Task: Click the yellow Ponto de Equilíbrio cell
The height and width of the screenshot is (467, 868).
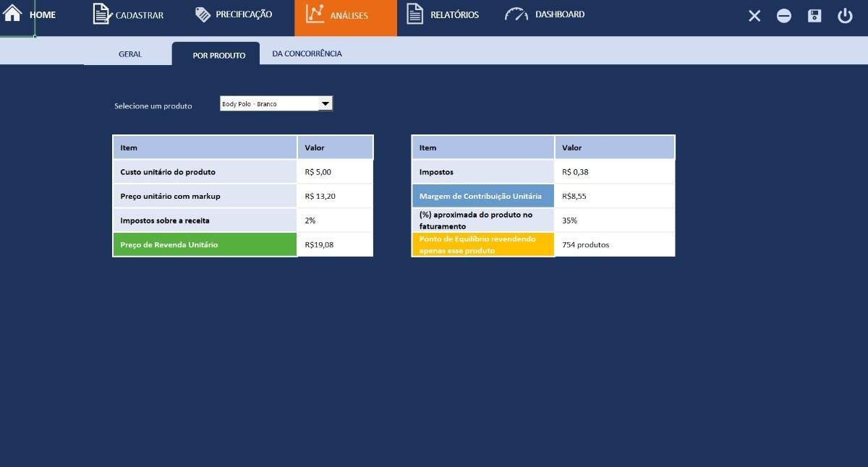Action: click(483, 244)
